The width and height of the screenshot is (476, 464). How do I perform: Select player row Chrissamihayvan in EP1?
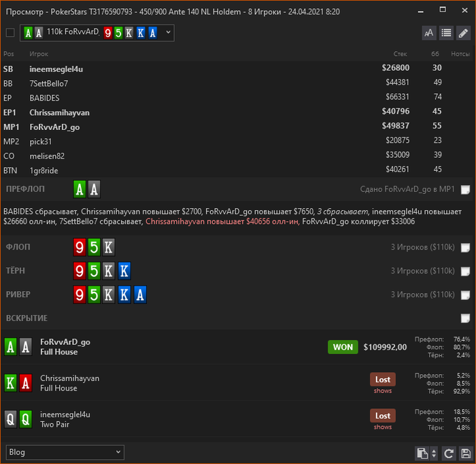tap(238, 112)
